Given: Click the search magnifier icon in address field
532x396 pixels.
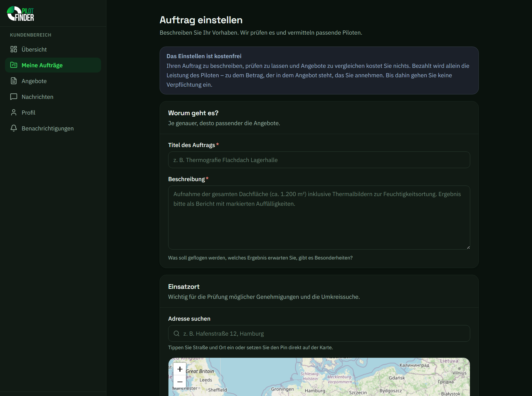Looking at the screenshot, I should pyautogui.click(x=177, y=333).
